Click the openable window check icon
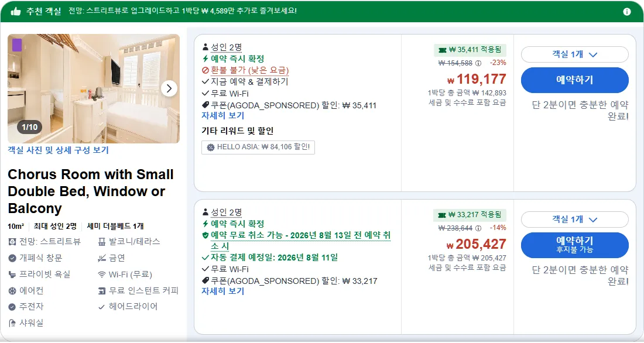Image resolution: width=644 pixels, height=343 pixels. (12, 258)
